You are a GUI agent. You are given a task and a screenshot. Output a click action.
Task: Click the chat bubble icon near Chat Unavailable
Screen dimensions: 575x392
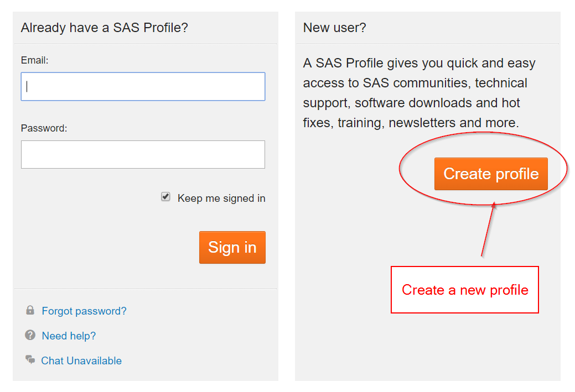(30, 360)
